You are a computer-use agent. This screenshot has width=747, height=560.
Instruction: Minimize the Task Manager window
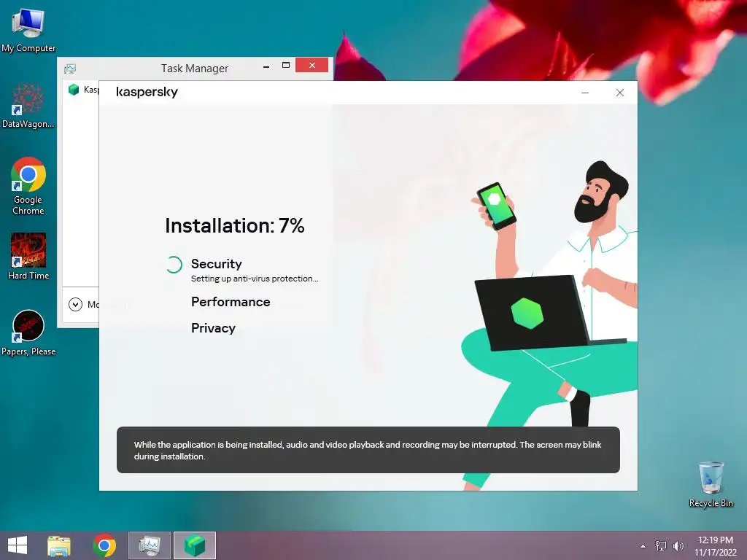tap(266, 66)
